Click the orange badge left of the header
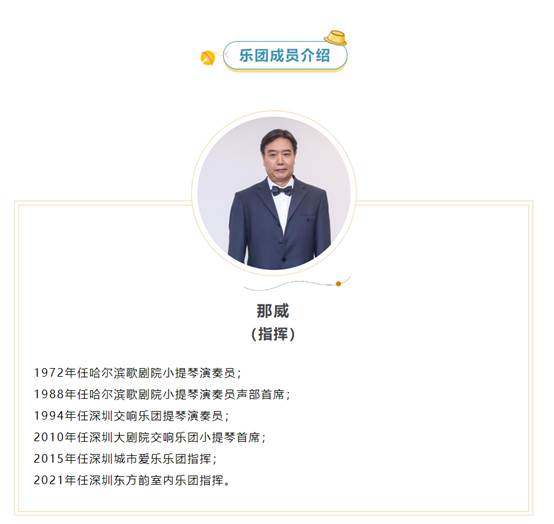This screenshot has width=554, height=524. click(207, 58)
